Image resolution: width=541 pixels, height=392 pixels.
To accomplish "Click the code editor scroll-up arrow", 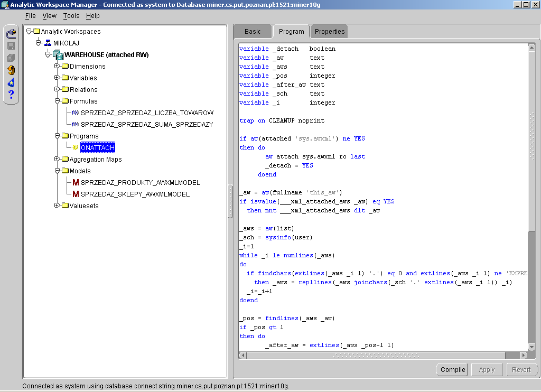I will (x=531, y=48).
